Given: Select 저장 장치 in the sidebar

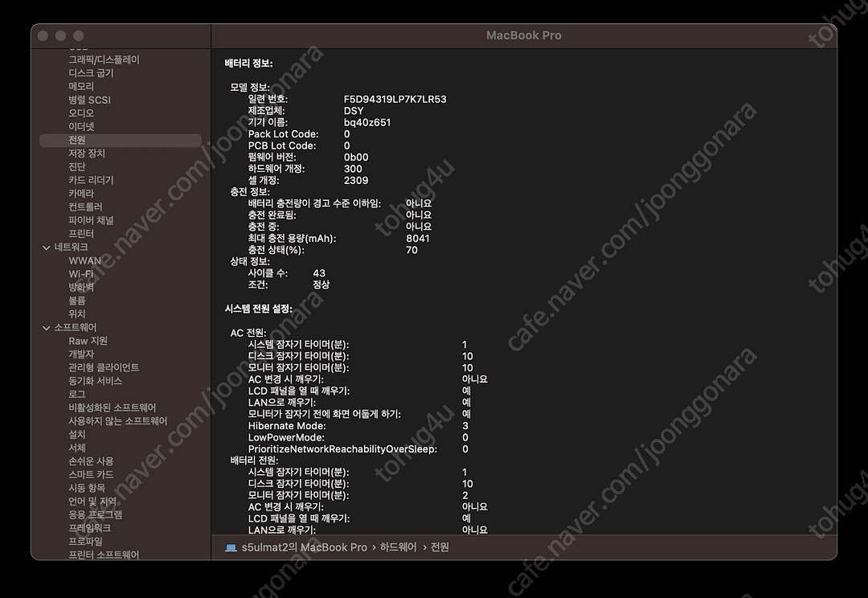Looking at the screenshot, I should pos(87,154).
